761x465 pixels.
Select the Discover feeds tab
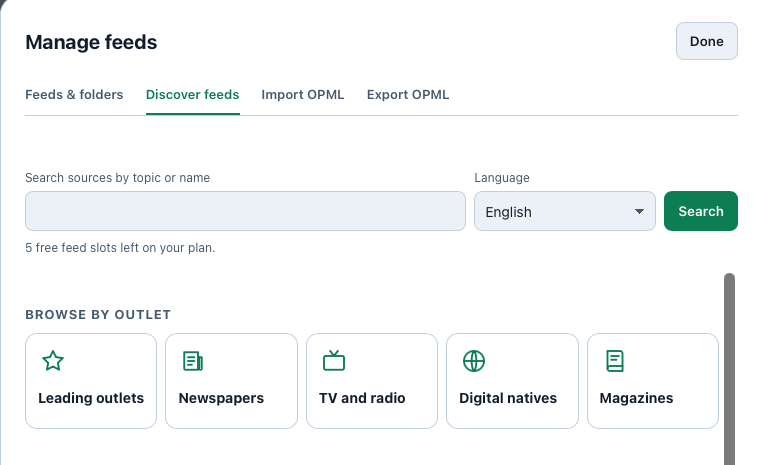(193, 95)
